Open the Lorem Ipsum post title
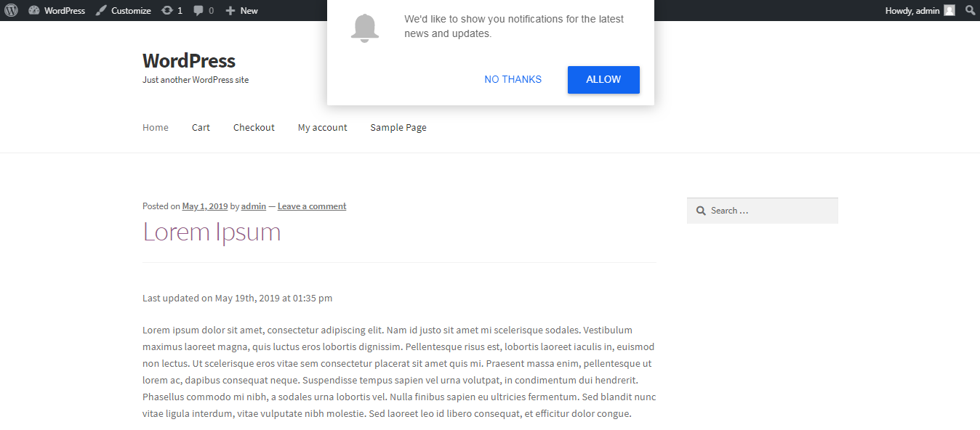Image resolution: width=980 pixels, height=430 pixels. [212, 231]
